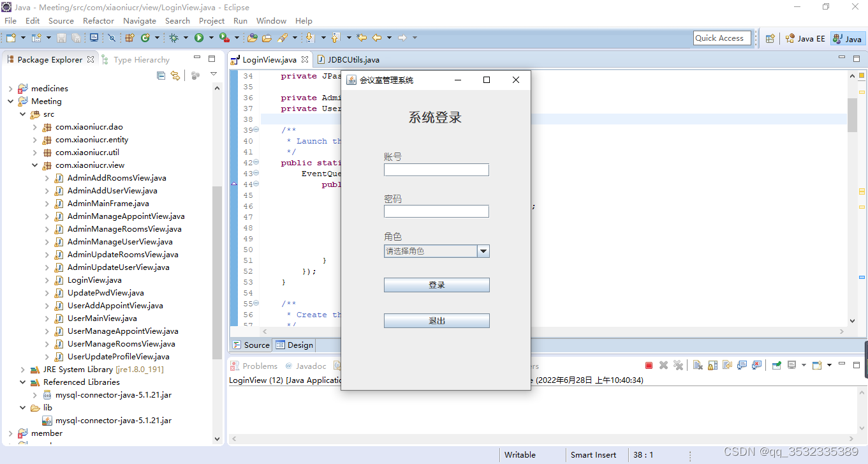
Task: Open the File menu
Action: point(10,21)
